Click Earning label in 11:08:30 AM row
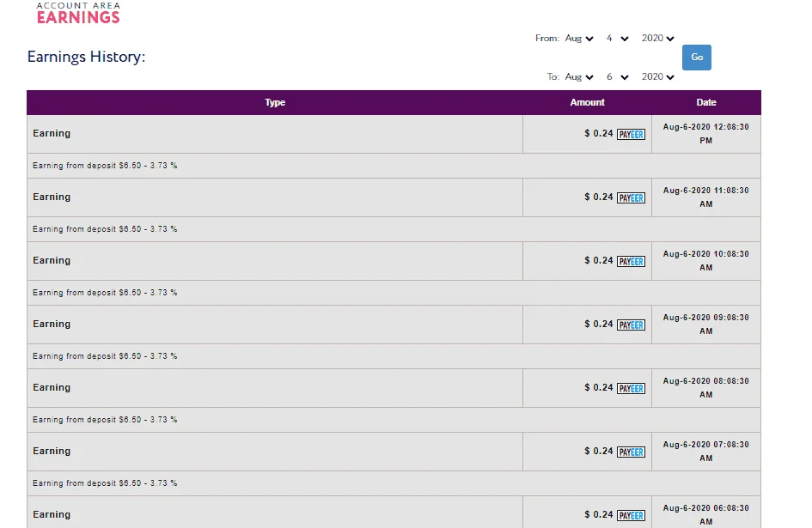Image resolution: width=812 pixels, height=528 pixels. tap(52, 197)
